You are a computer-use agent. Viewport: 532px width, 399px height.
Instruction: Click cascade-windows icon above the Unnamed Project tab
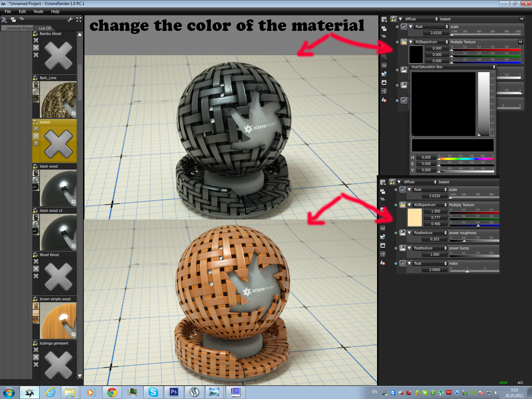click(13, 20)
